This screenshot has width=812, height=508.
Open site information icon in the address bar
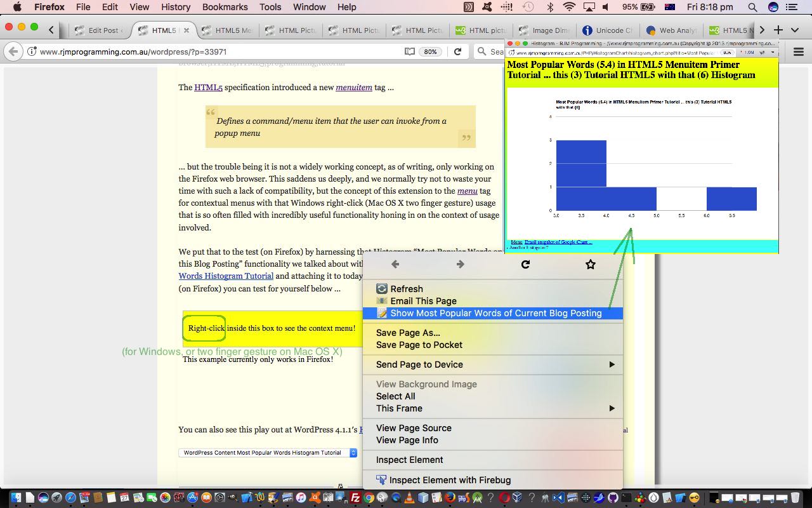click(x=32, y=51)
